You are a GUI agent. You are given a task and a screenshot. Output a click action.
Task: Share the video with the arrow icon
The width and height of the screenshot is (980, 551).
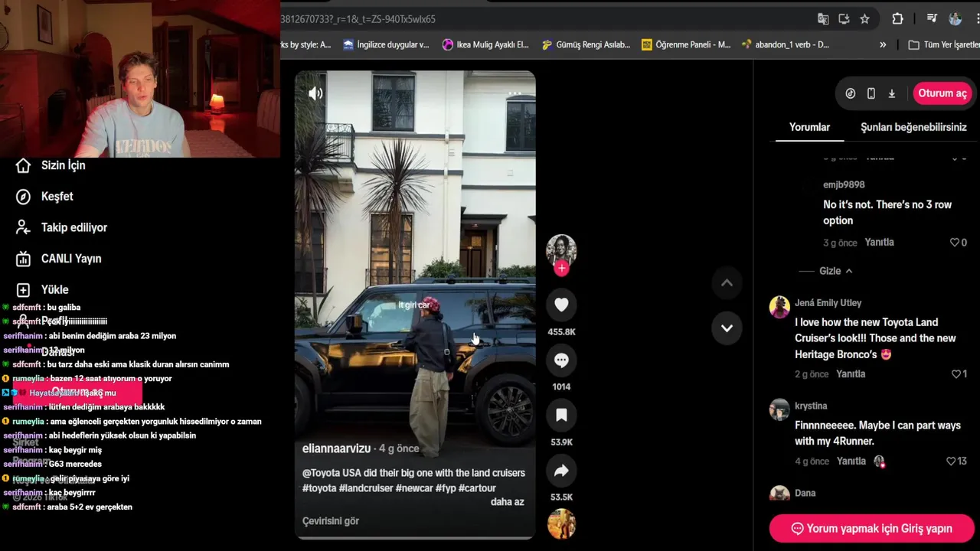[x=561, y=471]
